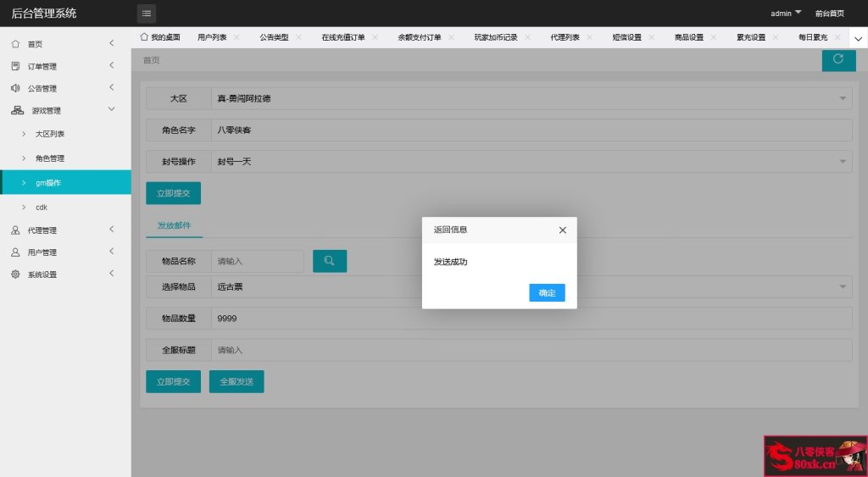
Task: Click the 首页 breadcrumb text
Action: point(151,60)
